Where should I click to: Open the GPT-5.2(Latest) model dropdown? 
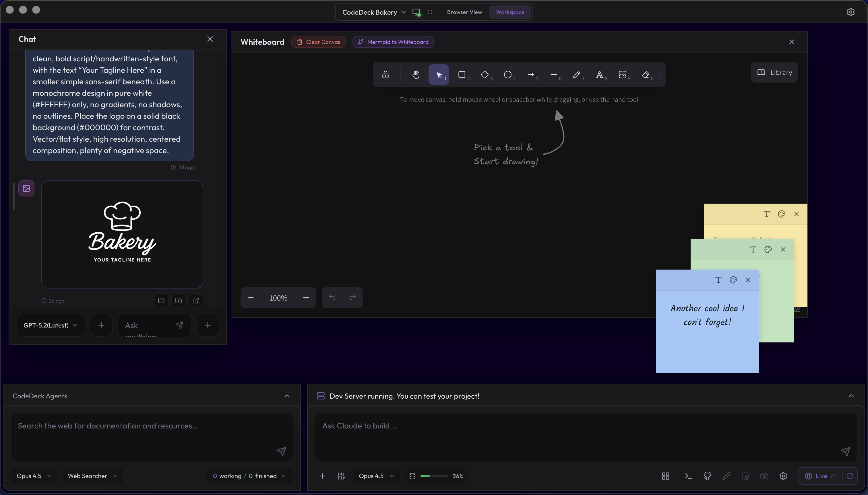click(50, 325)
